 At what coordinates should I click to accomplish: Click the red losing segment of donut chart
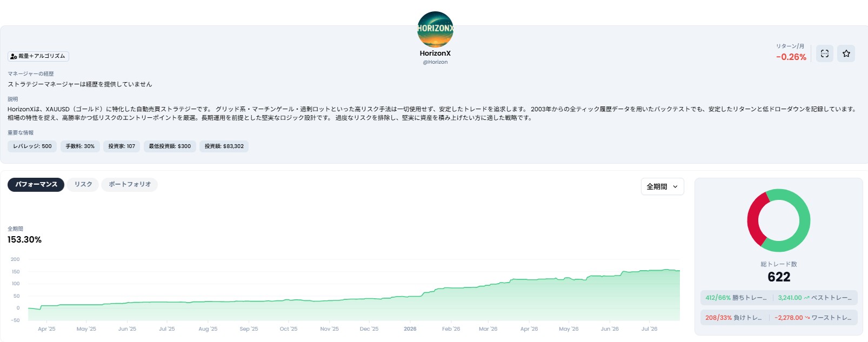tap(753, 219)
